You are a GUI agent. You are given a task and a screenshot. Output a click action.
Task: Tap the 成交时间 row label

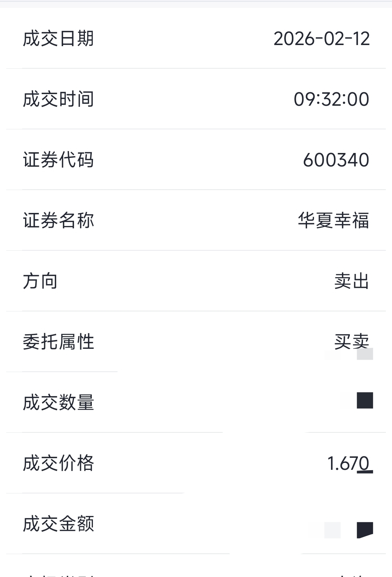point(58,99)
